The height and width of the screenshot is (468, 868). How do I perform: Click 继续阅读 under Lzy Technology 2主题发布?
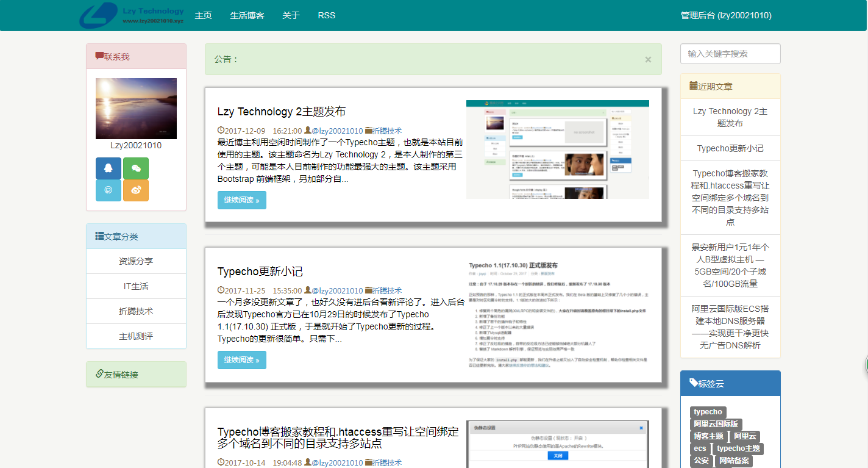(242, 200)
